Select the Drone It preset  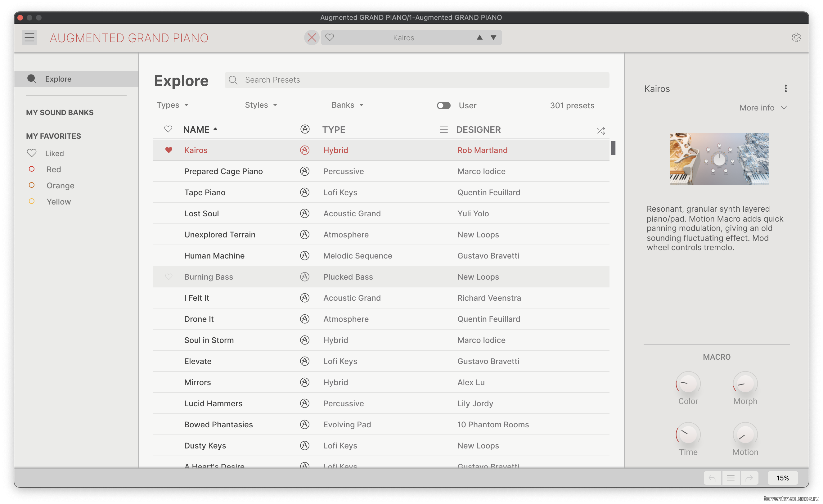pos(381,319)
